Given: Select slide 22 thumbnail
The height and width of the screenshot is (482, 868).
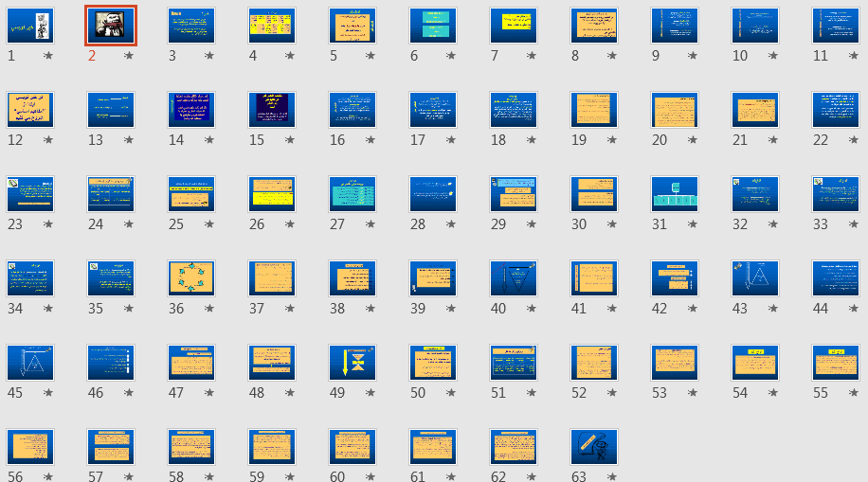Looking at the screenshot, I should click(836, 110).
